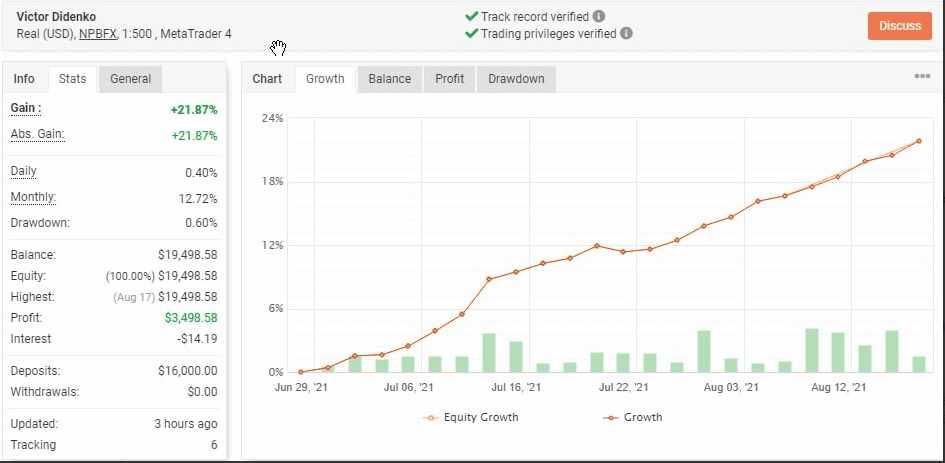Open the chart three-dots options menu

pos(922,77)
